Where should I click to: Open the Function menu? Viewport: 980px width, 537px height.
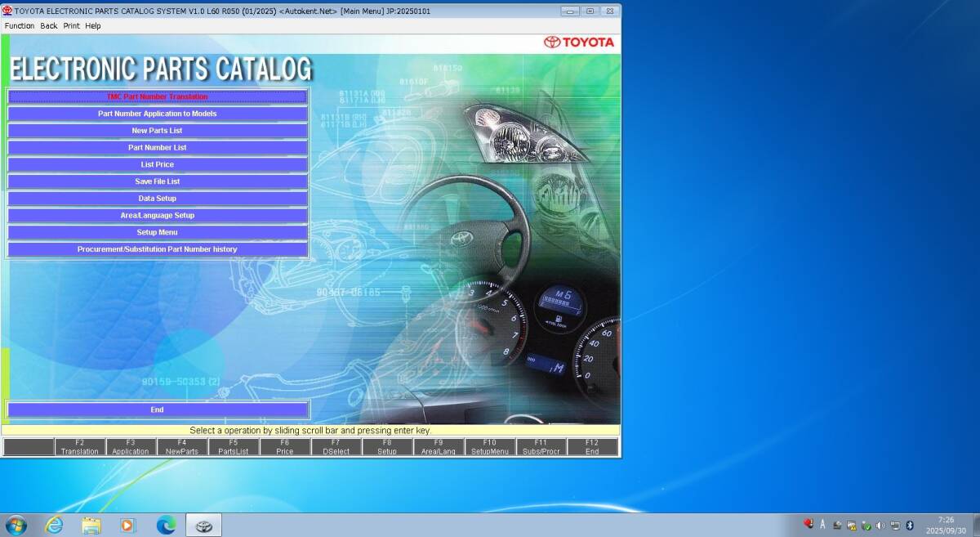click(20, 25)
